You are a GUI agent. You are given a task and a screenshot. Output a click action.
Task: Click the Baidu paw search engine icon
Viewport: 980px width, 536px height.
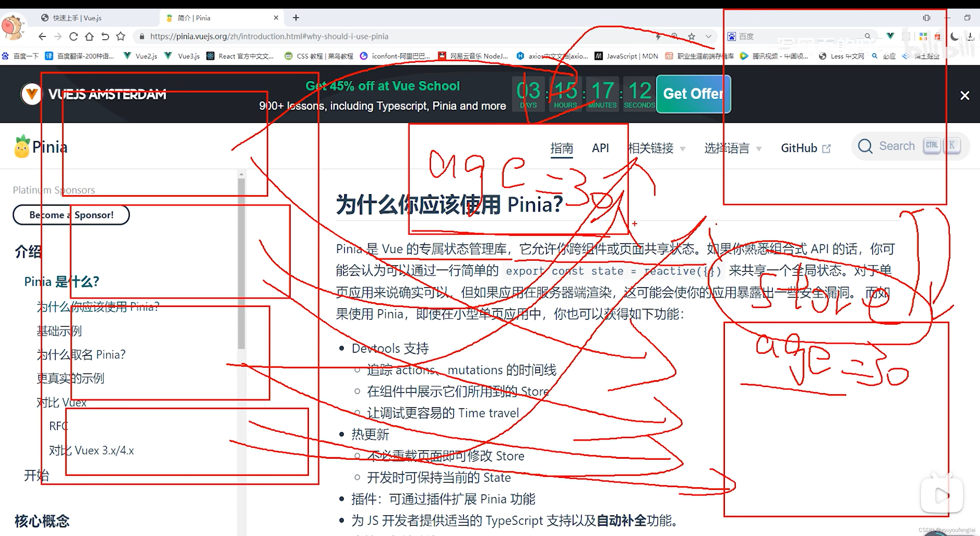tap(732, 36)
